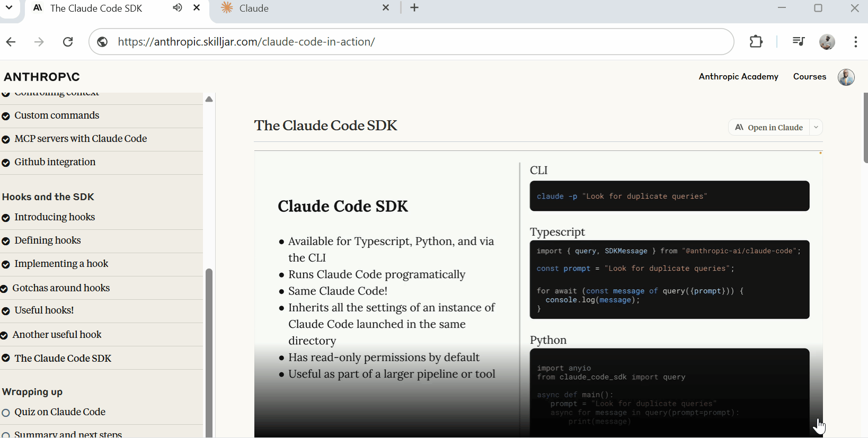This screenshot has height=438, width=868.
Task: Switch to the Claude tab
Action: pos(254,8)
